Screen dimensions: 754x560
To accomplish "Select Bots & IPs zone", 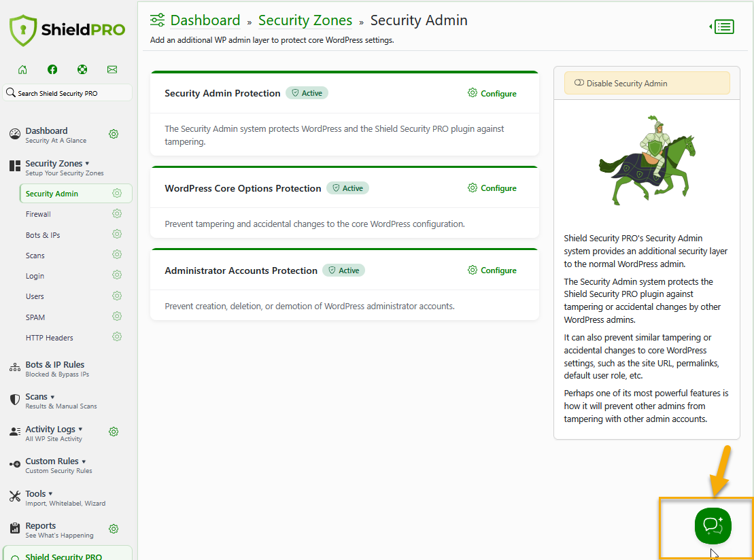I will (43, 235).
